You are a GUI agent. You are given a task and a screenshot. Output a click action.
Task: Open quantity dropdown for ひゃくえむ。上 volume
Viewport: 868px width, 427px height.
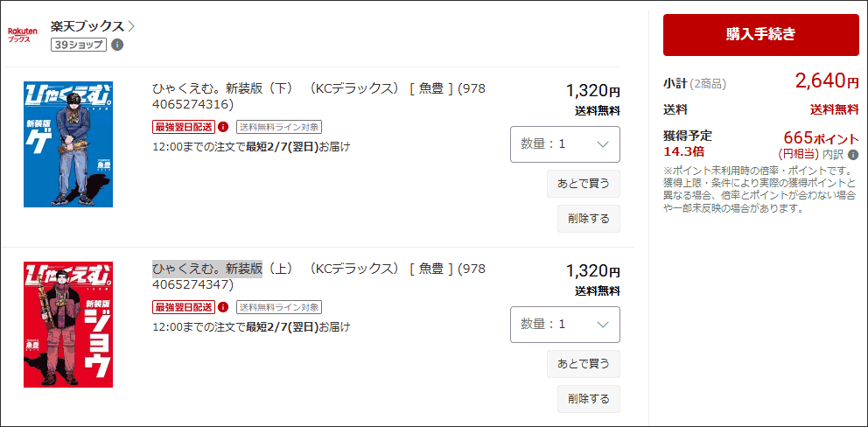564,325
